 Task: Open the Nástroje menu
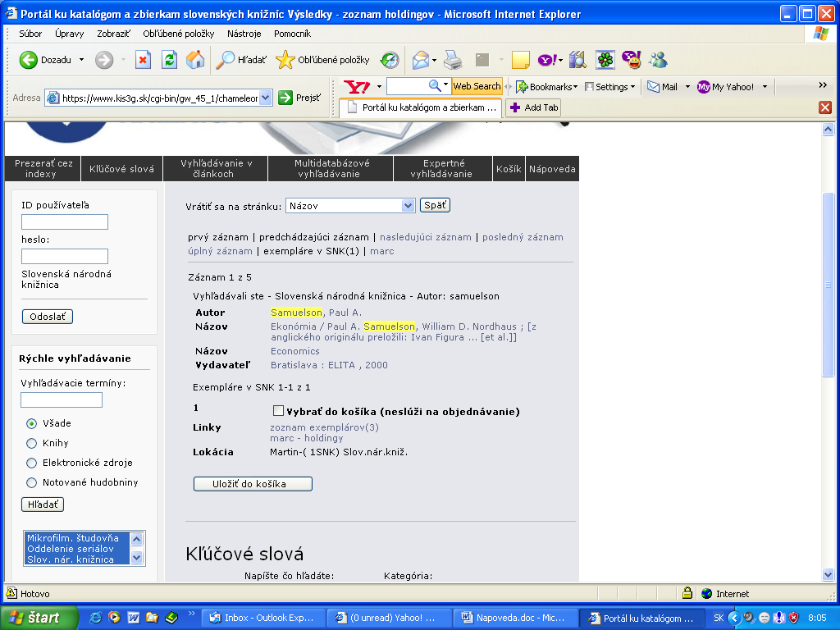[x=244, y=34]
